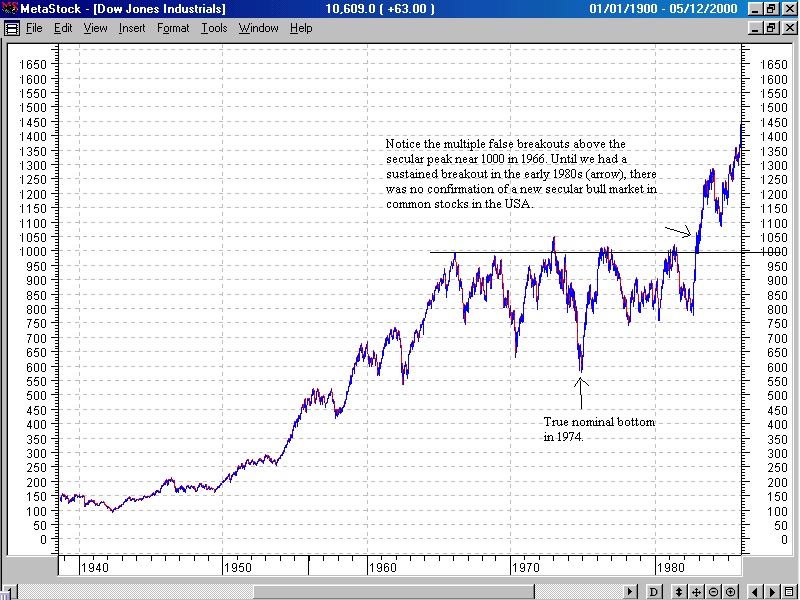Click the D (daily) periodicity button
The width and height of the screenshot is (800, 600).
pyautogui.click(x=653, y=592)
